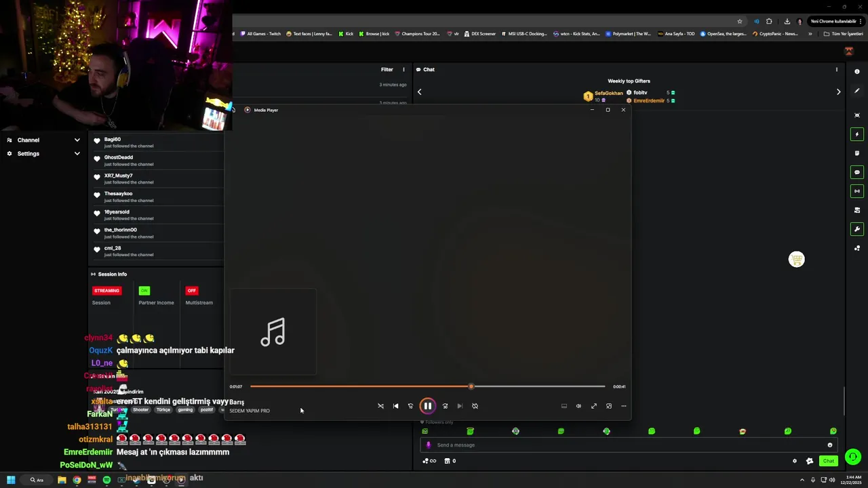
Task: Open the Media Player volume control
Action: pos(578,406)
